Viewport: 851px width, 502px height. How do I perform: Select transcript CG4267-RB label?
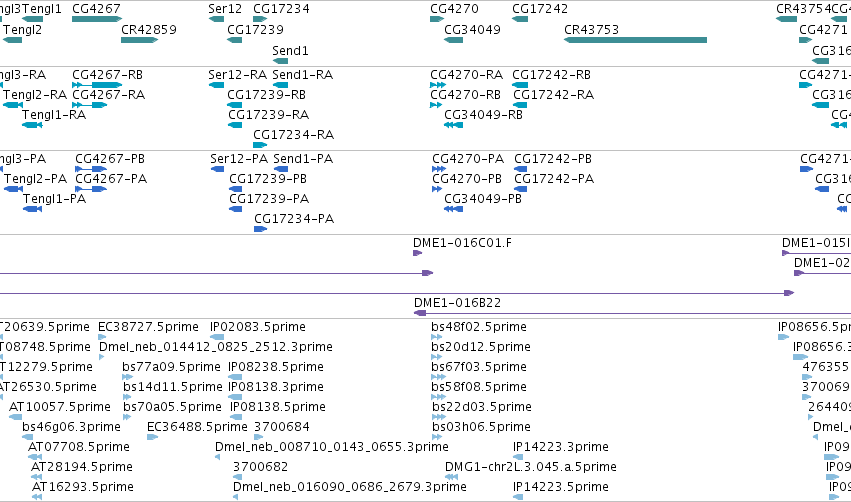tap(107, 74)
